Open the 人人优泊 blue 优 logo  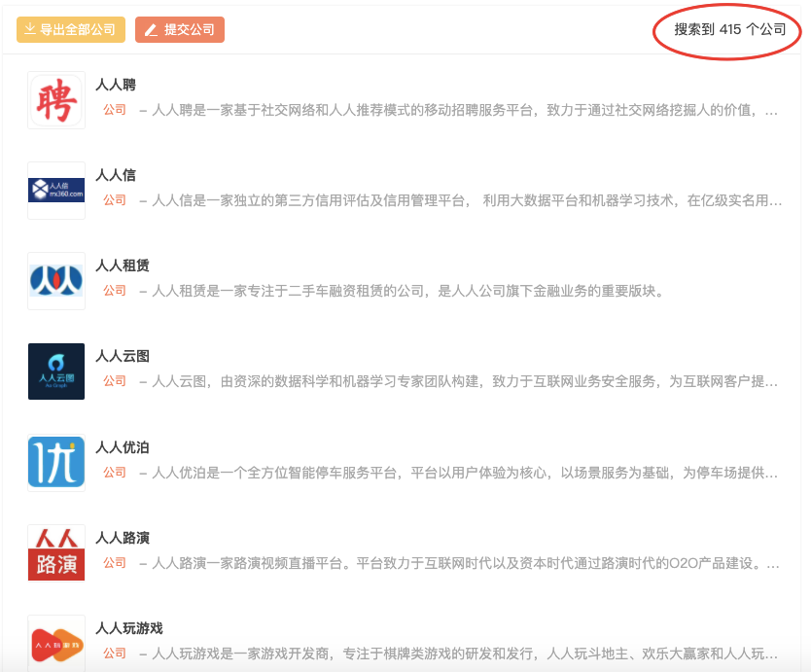coord(56,463)
